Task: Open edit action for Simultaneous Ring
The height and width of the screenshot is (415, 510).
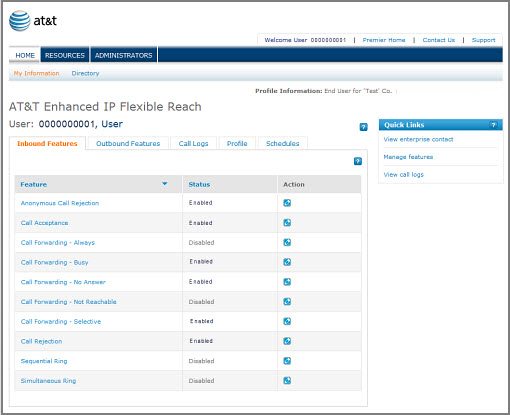Action: point(287,381)
